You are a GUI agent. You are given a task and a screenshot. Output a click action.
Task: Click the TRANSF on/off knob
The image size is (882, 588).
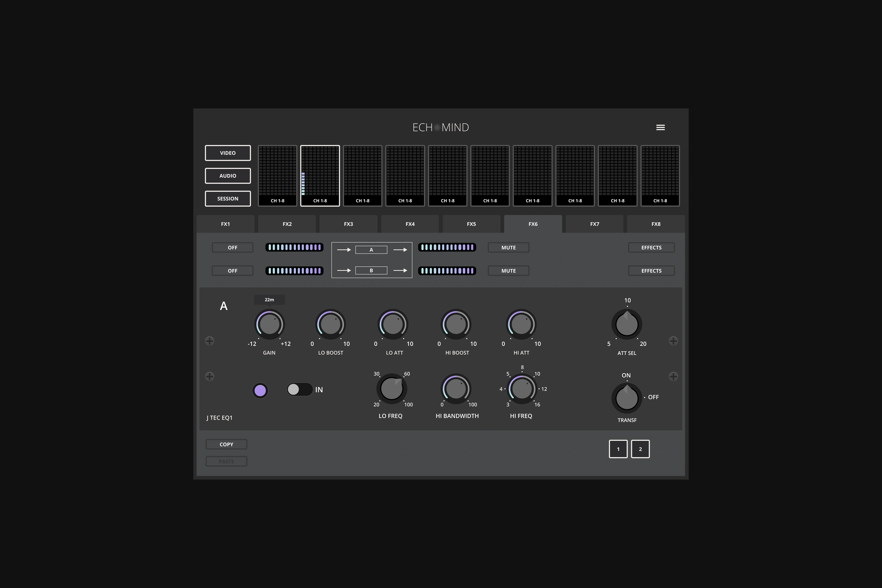coord(627,398)
